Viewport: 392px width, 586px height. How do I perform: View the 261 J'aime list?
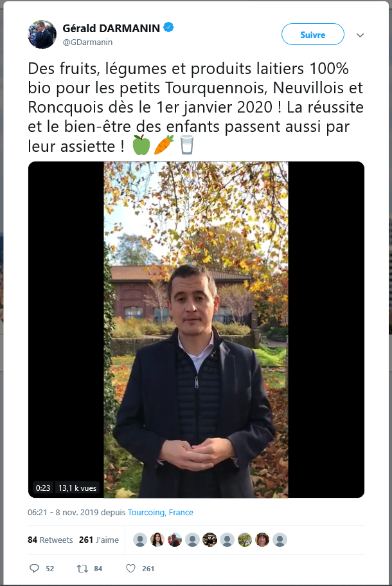pyautogui.click(x=99, y=540)
